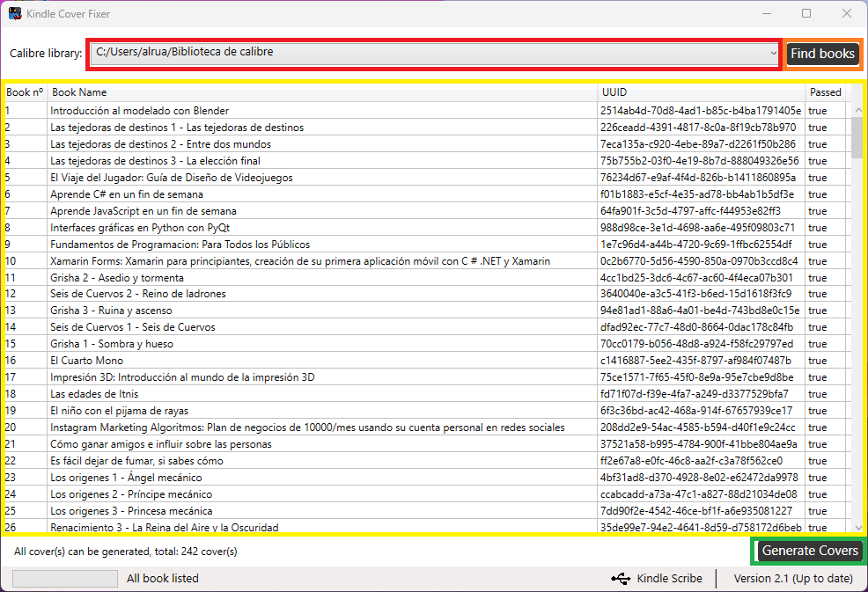This screenshot has width=868, height=592.
Task: Select Los origenes 3 - Princesa mecánica
Action: tap(425, 511)
